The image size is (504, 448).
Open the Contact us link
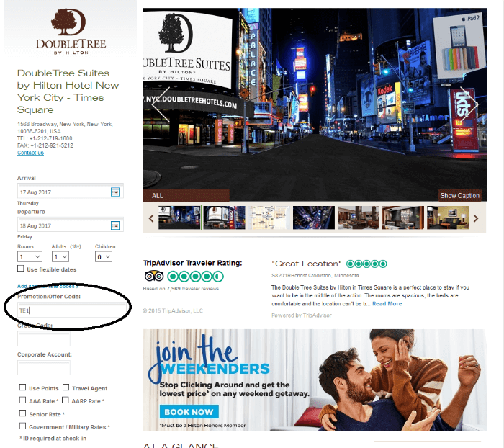pos(30,153)
